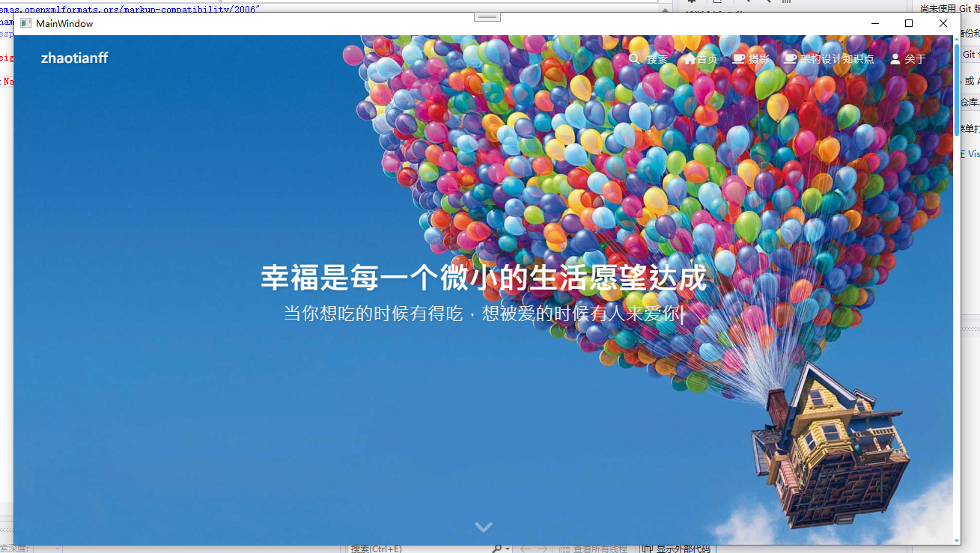Open the 搜索 search link
This screenshot has width=980, height=553.
coord(657,59)
